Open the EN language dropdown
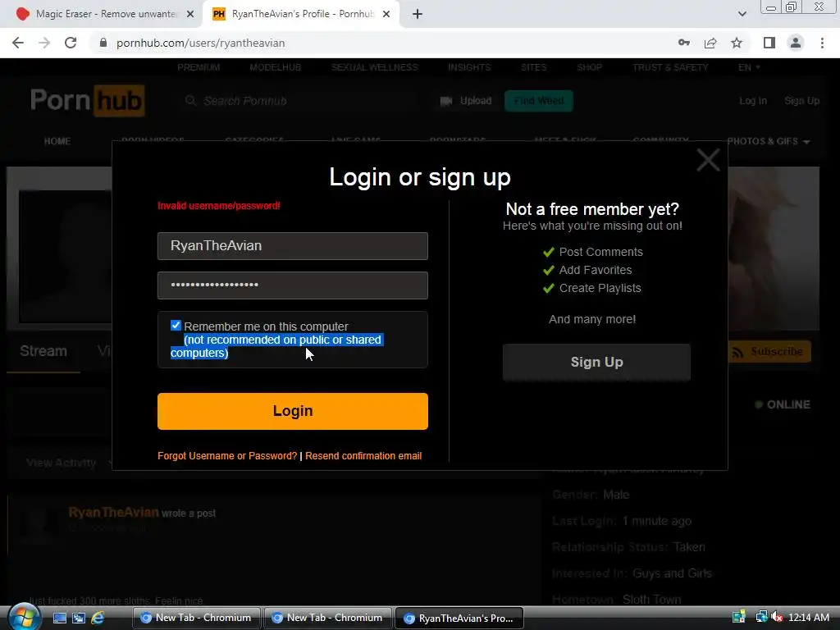The height and width of the screenshot is (630, 840). (749, 67)
